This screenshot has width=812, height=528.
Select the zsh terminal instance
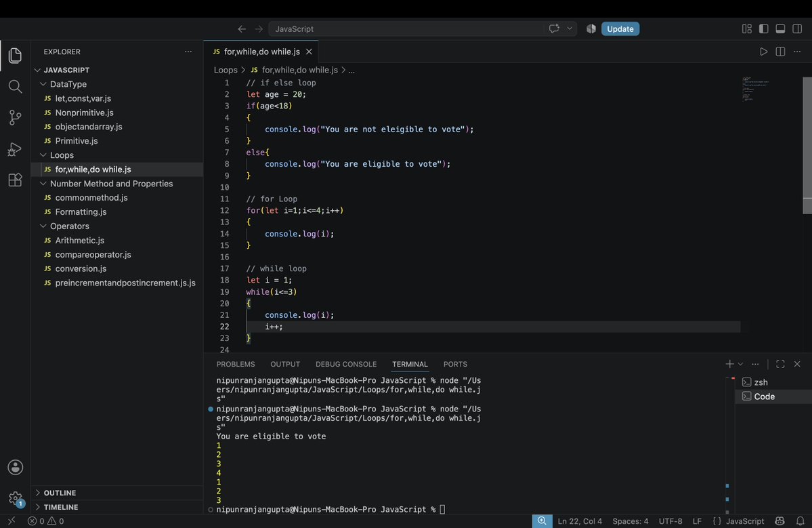pos(773,382)
